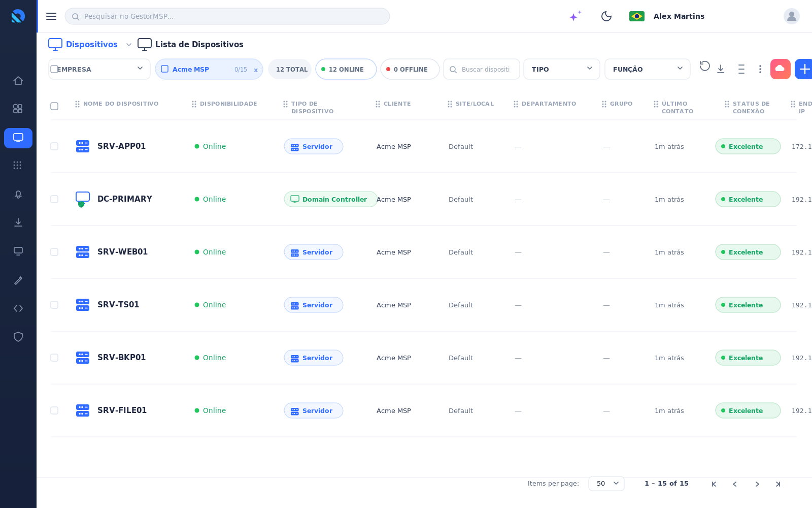Image resolution: width=812 pixels, height=508 pixels.
Task: Click the DC-PRIMARY monitor icon
Action: pyautogui.click(x=83, y=199)
